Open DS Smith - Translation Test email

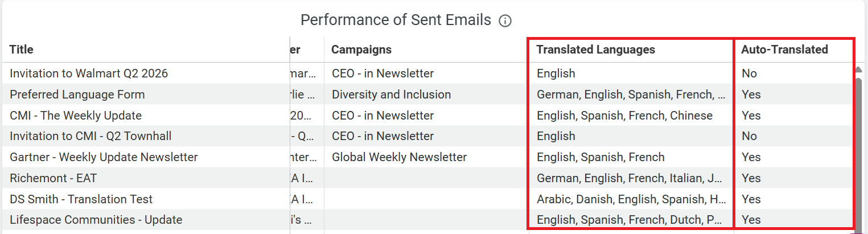tap(81, 199)
